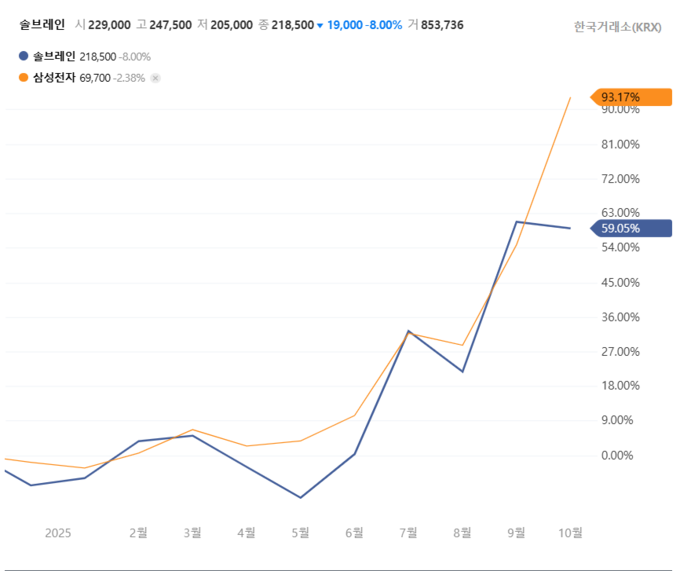The width and height of the screenshot is (680, 571).
Task: Click the 45.00% y-axis label
Action: pyautogui.click(x=620, y=283)
